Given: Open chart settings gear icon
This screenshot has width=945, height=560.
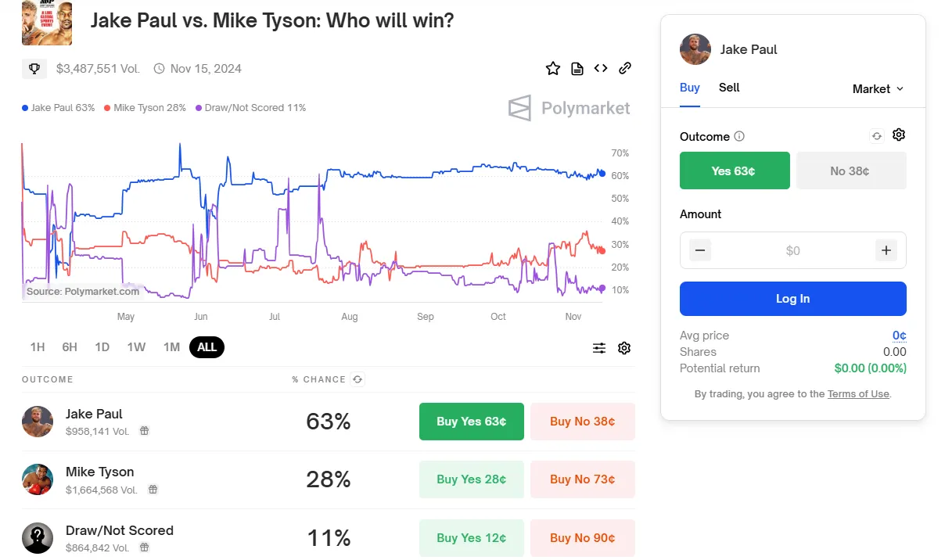Looking at the screenshot, I should [624, 348].
